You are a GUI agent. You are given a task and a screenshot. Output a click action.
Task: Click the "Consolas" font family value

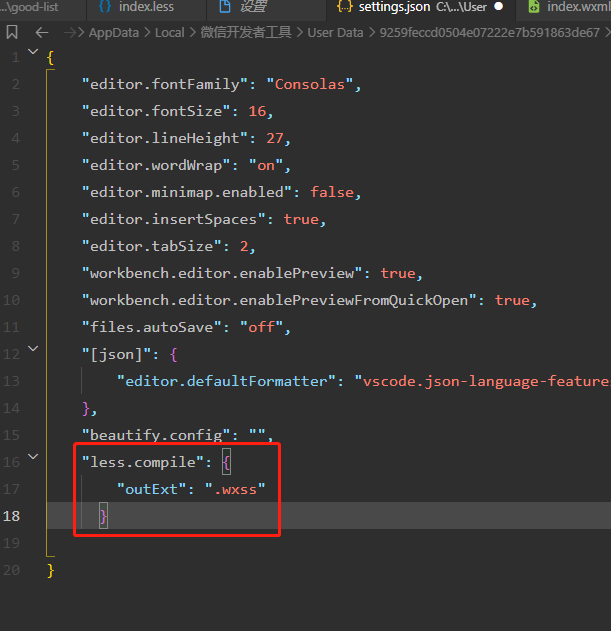[x=310, y=84]
